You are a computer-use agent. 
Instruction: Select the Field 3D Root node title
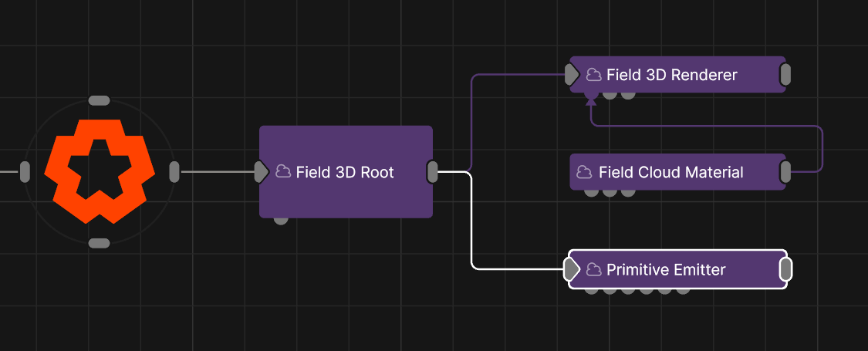coord(345,172)
